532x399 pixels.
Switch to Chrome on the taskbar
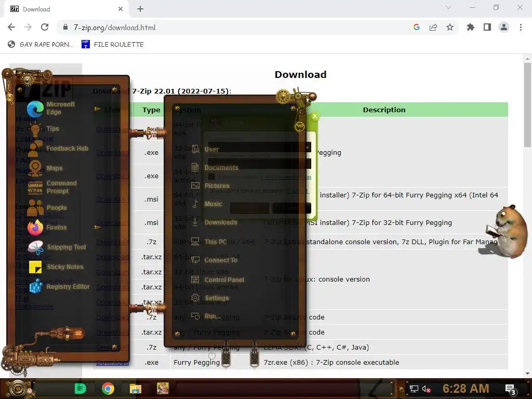[108, 389]
